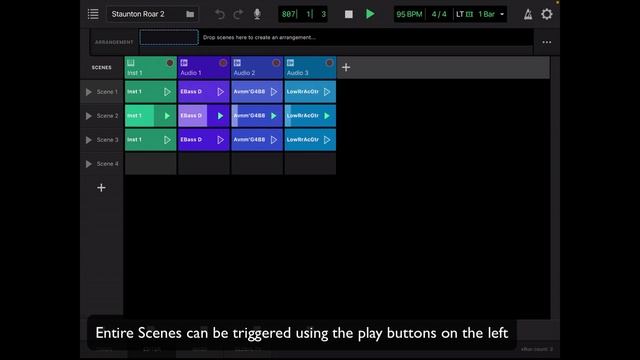Trigger Scene 2 play button

(x=89, y=116)
